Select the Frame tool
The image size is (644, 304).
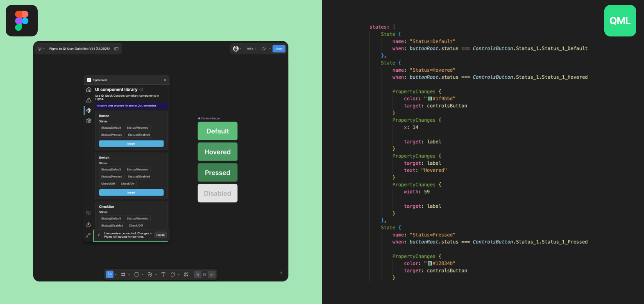click(x=123, y=275)
